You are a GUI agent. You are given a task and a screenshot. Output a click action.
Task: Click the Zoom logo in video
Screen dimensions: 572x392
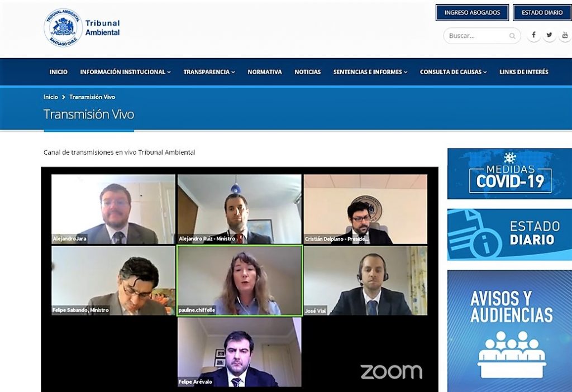click(x=391, y=371)
